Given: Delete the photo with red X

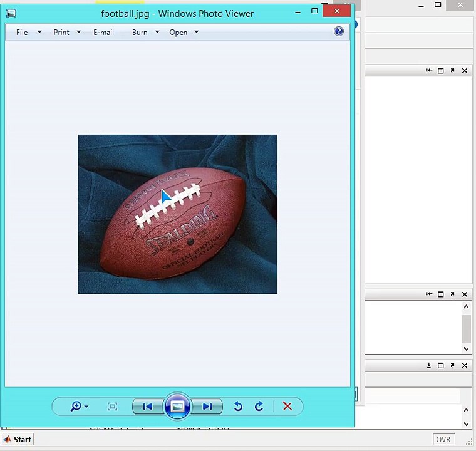Looking at the screenshot, I should click(287, 406).
